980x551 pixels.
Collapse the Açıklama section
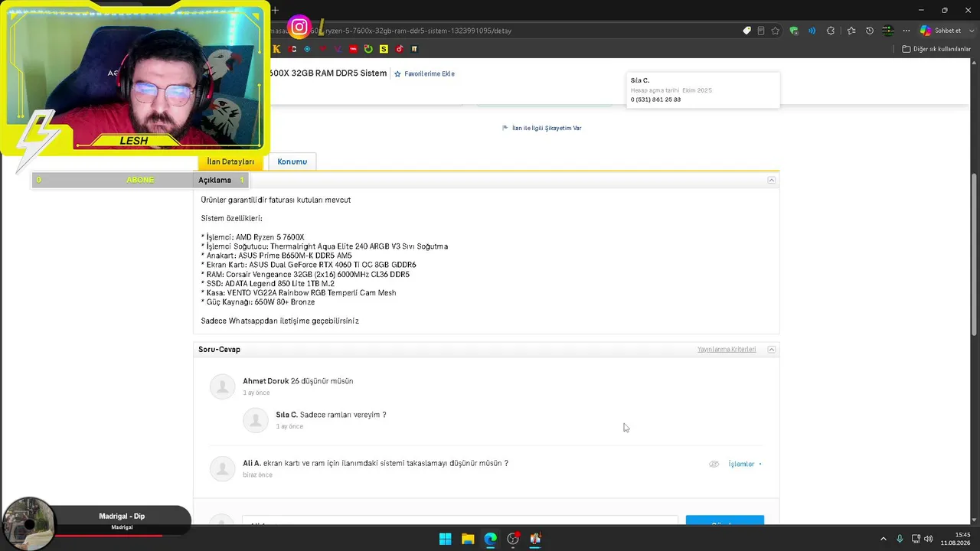772,180
